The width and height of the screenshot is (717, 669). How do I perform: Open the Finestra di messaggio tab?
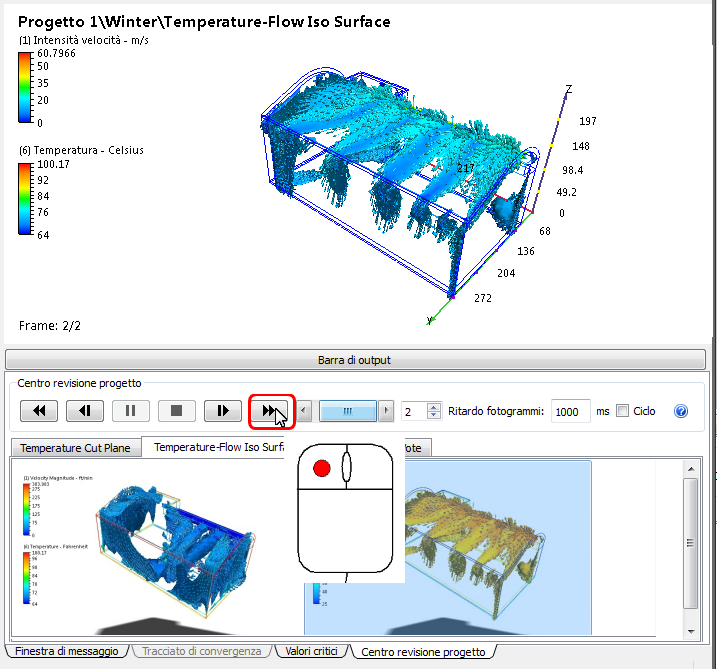coord(67,651)
